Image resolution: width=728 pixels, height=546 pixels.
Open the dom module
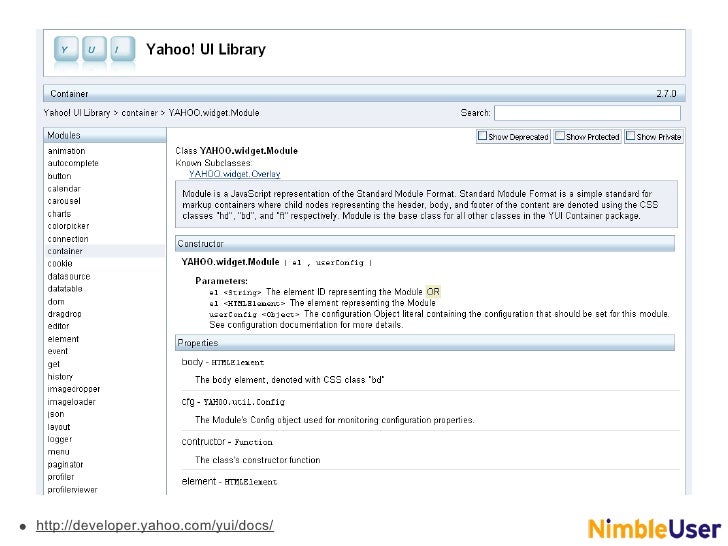(x=56, y=302)
